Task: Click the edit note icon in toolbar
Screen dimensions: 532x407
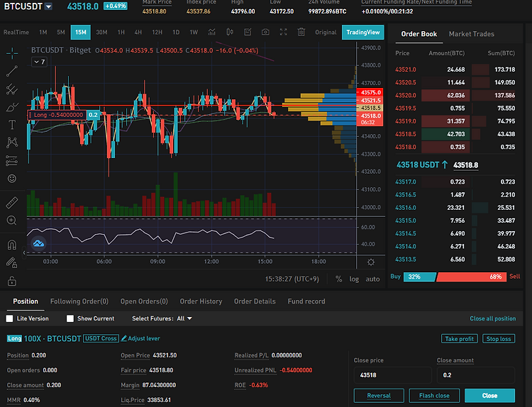Action: pos(248,32)
